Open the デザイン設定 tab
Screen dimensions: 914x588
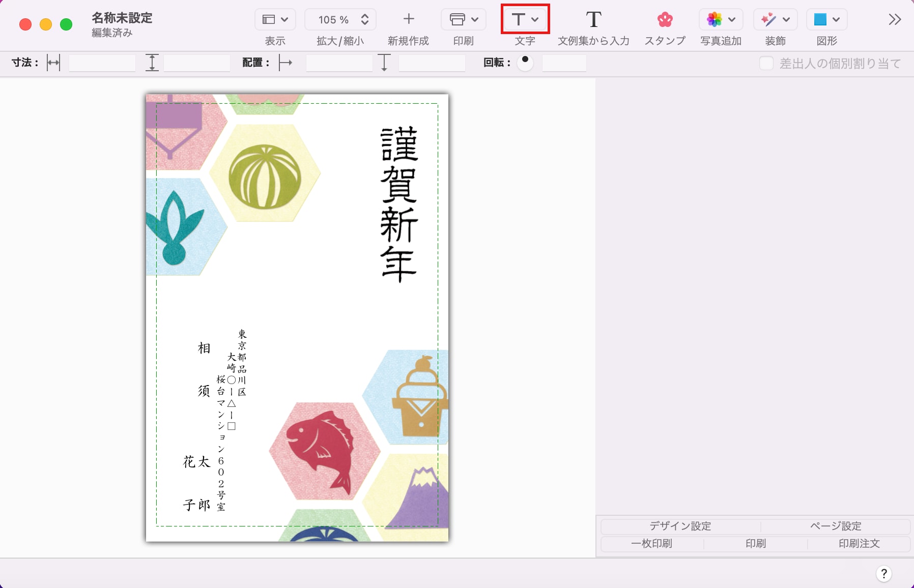(680, 526)
